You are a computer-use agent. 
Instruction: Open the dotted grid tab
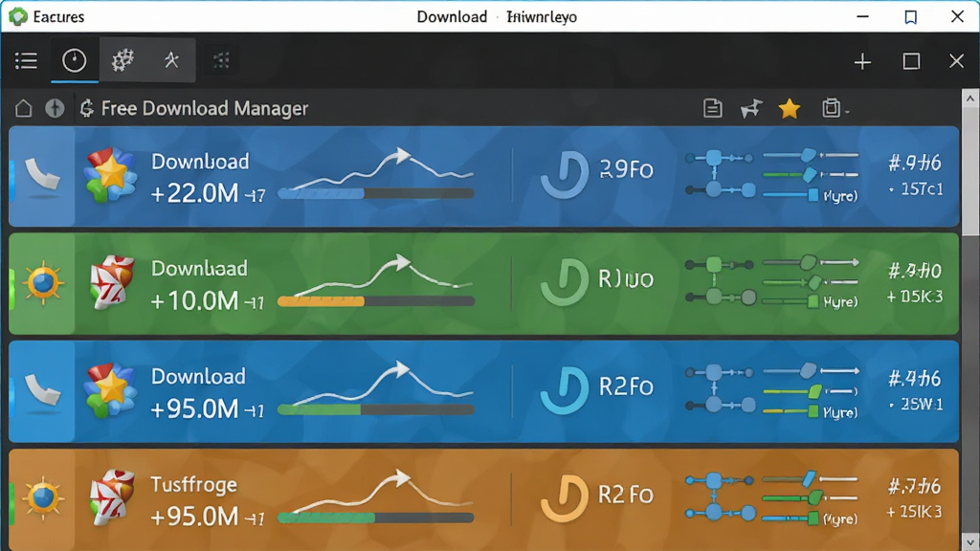point(221,60)
